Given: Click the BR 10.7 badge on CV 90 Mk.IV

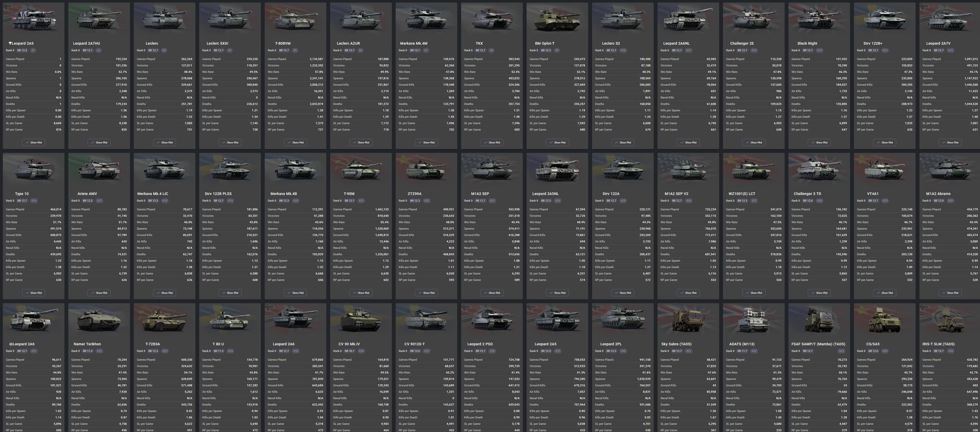Looking at the screenshot, I should [x=349, y=351].
